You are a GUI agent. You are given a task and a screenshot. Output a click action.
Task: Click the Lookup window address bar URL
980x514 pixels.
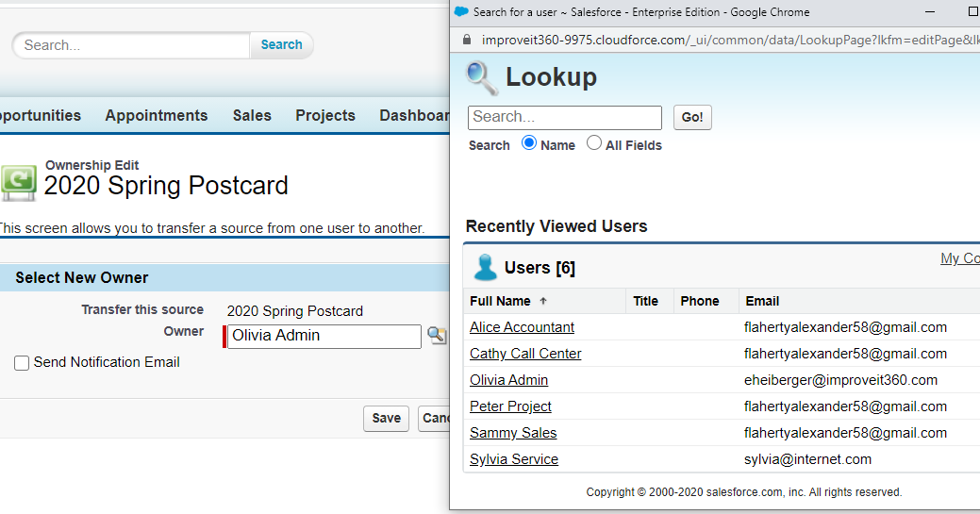tap(730, 40)
